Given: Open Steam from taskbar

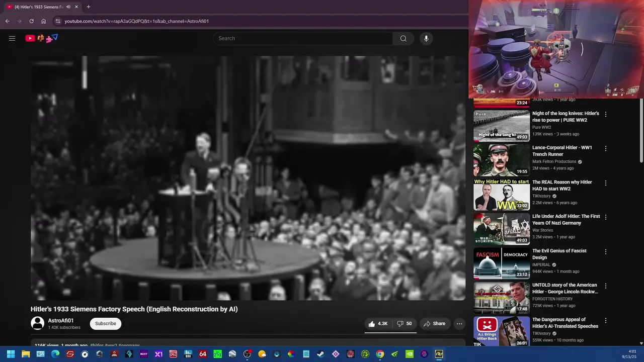Looking at the screenshot, I should (x=320, y=354).
